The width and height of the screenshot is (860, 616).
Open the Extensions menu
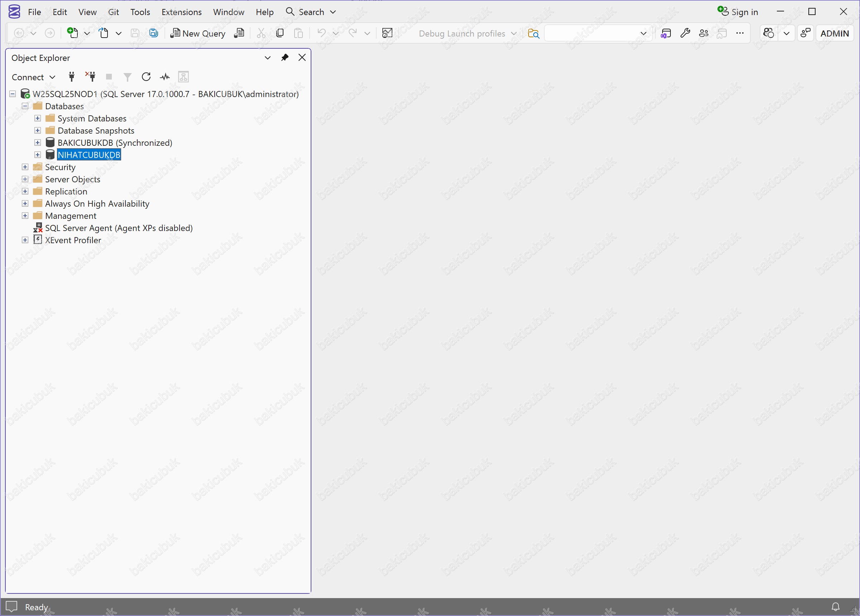pos(181,12)
